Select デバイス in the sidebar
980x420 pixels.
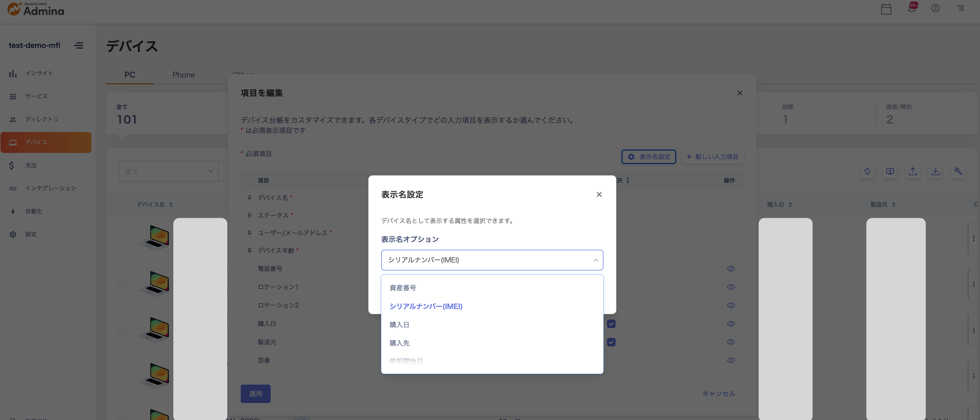point(46,142)
